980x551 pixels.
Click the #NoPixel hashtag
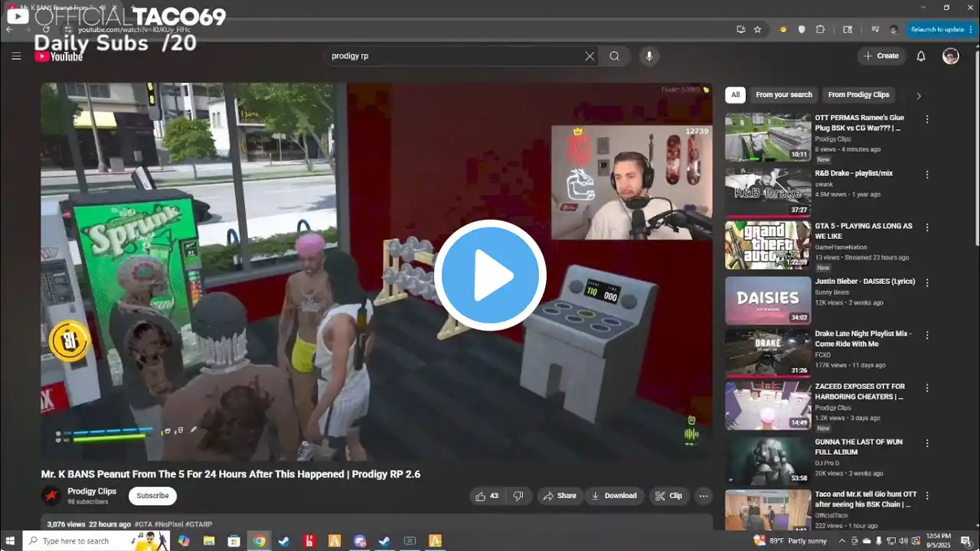pyautogui.click(x=168, y=524)
